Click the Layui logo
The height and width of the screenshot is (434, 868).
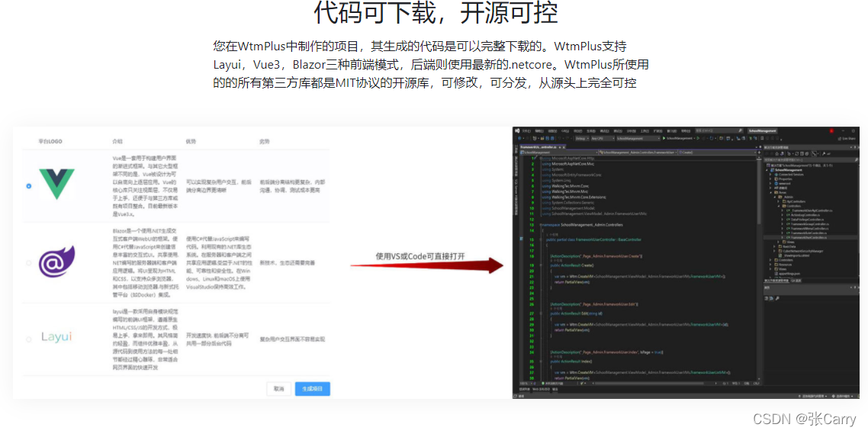click(x=56, y=336)
